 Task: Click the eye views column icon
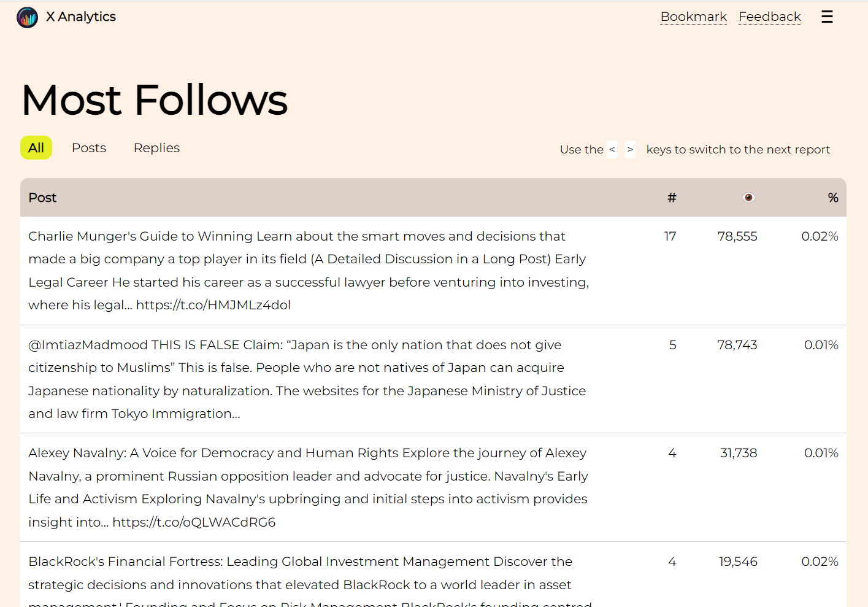[x=748, y=198]
